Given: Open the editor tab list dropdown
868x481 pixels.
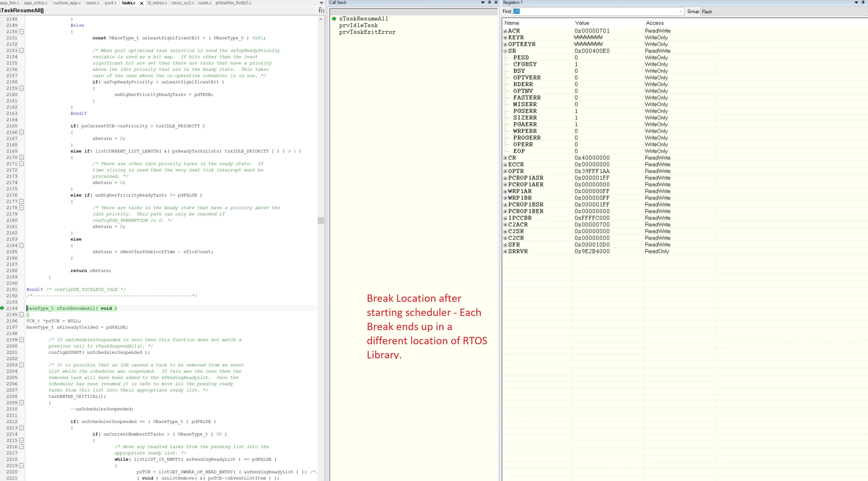Looking at the screenshot, I should (321, 3).
